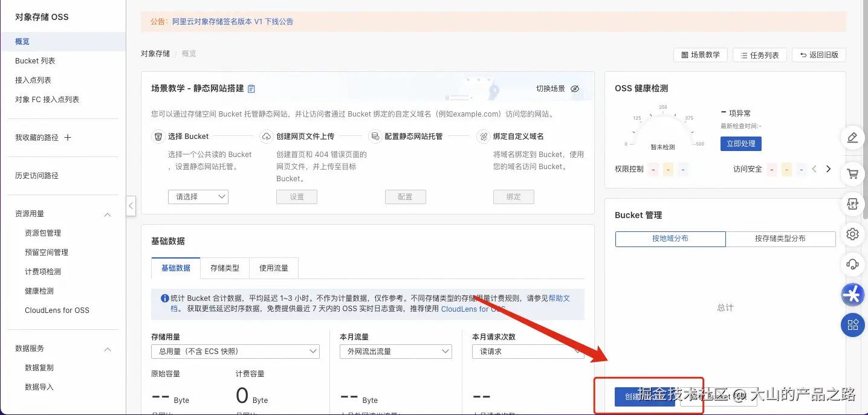The image size is (868, 415).
Task: Open the settings gear floating icon
Action: [853, 234]
